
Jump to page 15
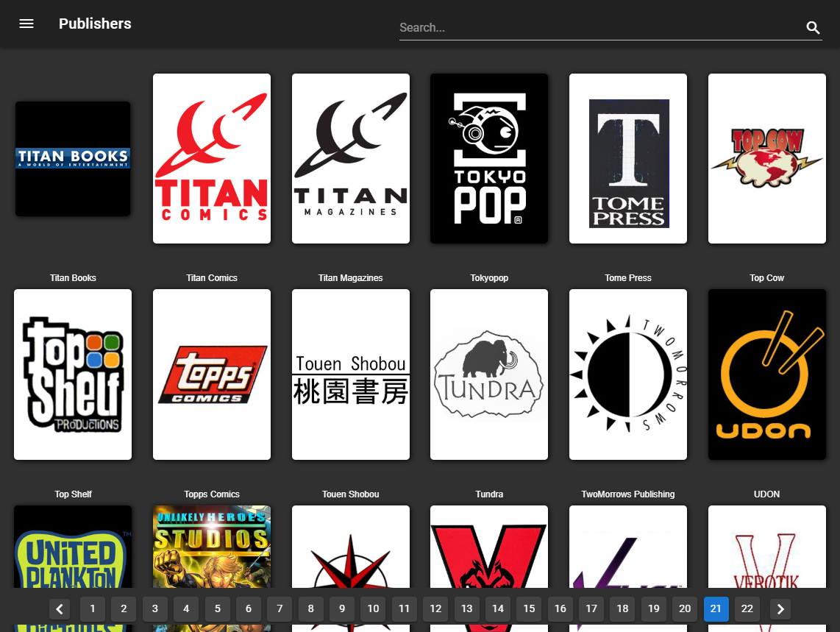pyautogui.click(x=529, y=609)
